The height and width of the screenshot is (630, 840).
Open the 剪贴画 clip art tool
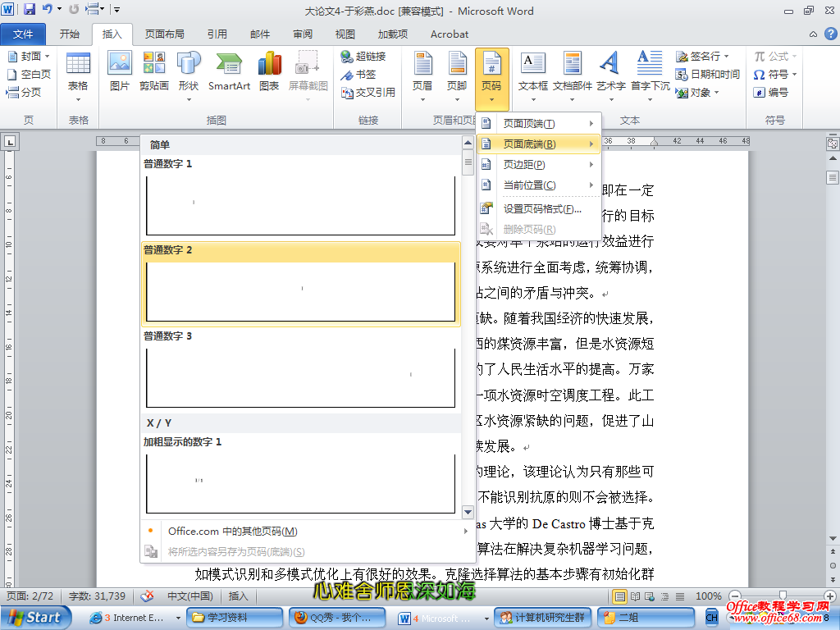click(153, 71)
